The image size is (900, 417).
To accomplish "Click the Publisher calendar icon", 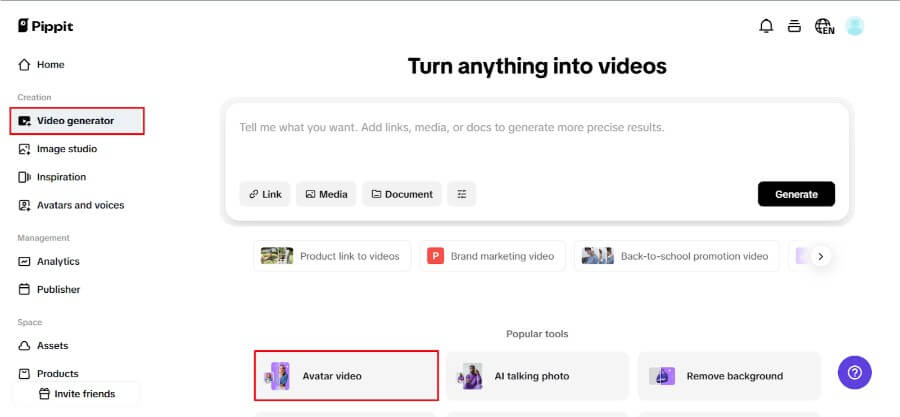I will [24, 290].
